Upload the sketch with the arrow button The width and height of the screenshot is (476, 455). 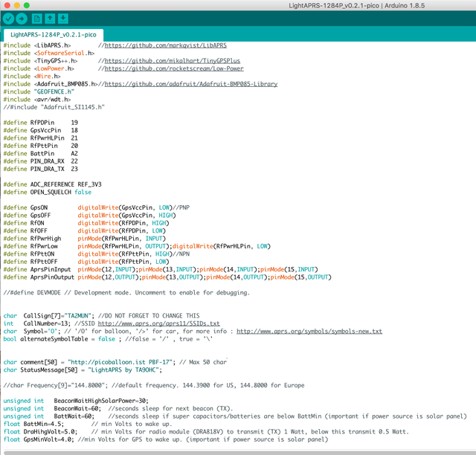point(23,18)
